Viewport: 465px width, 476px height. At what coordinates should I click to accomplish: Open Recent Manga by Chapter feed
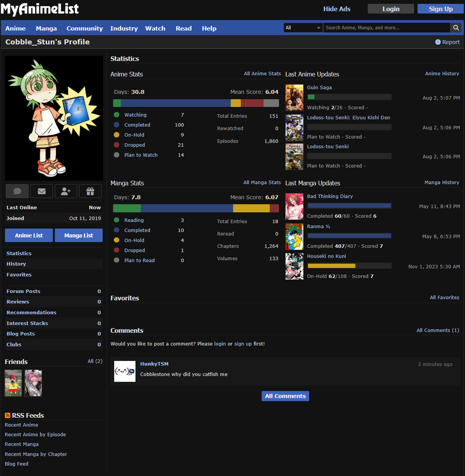pyautogui.click(x=36, y=454)
